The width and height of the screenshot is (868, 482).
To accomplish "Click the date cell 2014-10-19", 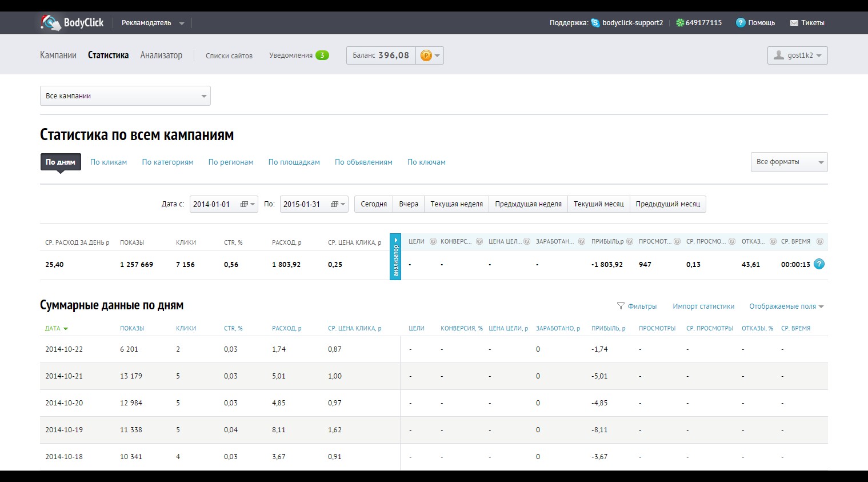I will point(64,430).
